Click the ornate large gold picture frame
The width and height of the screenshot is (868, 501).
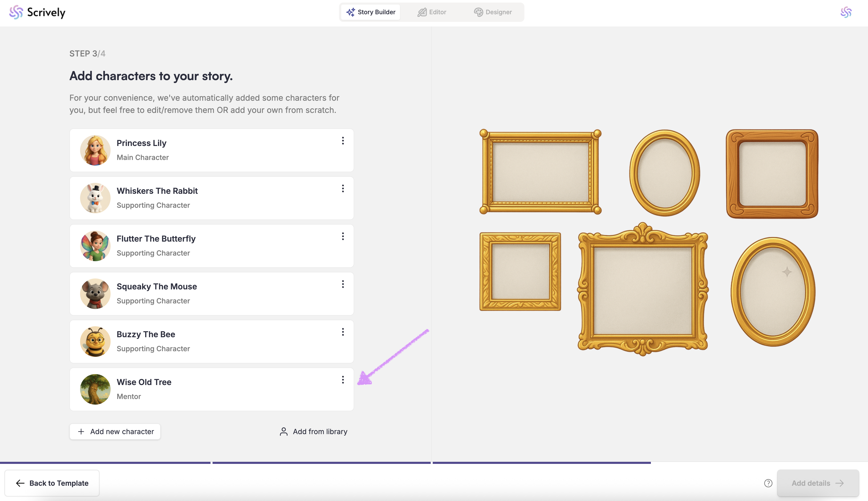[642, 290]
